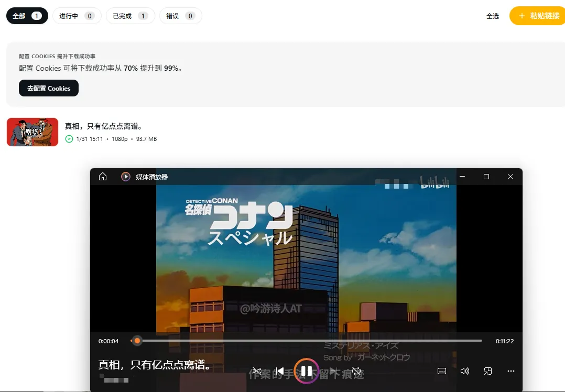This screenshot has height=392, width=565.
Task: Click 1080p resolution label
Action: (119, 139)
